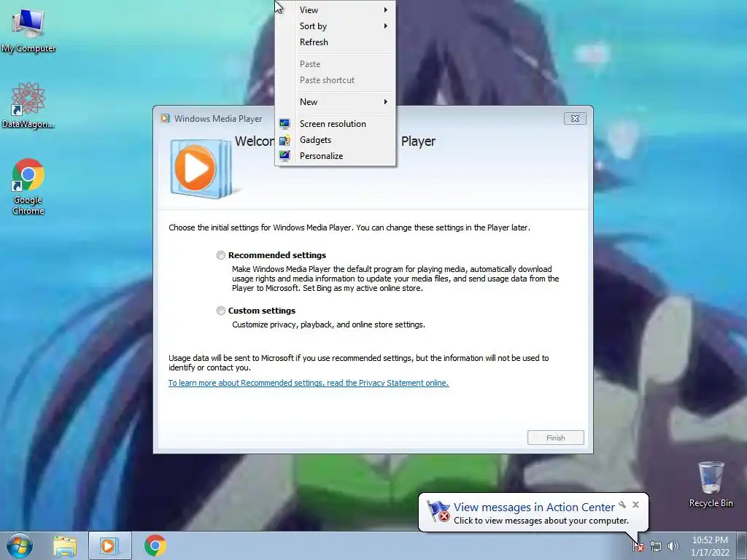Click the Windows Media Player window title text
The height and width of the screenshot is (560, 747).
point(218,119)
